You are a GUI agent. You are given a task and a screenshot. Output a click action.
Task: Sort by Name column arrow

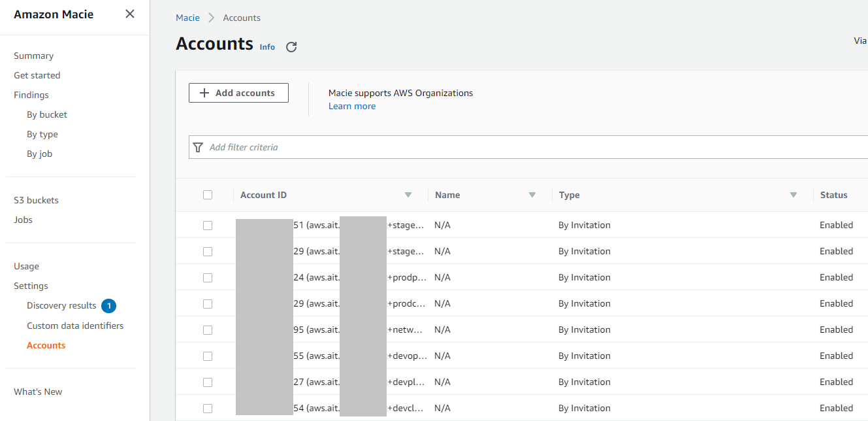click(x=532, y=195)
